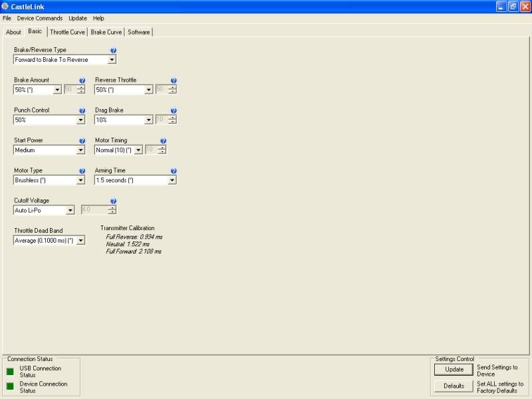Open the Motor Timing help icon
Image resolution: width=532 pixels, height=399 pixels.
click(163, 141)
